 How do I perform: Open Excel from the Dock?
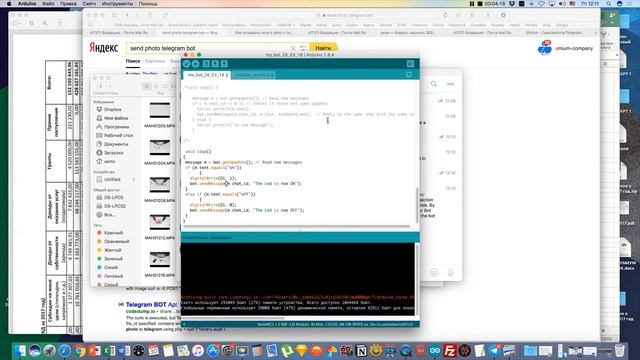click(109, 350)
